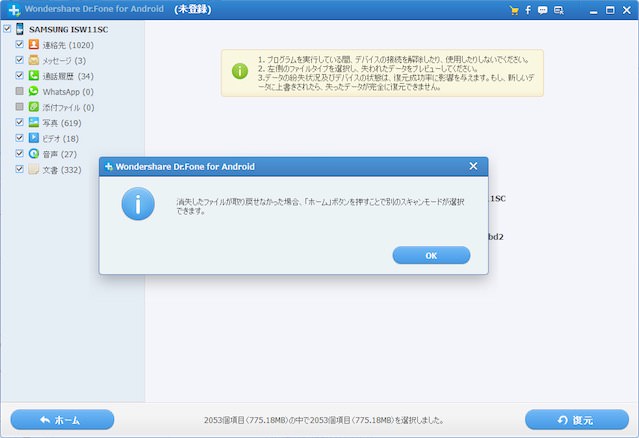Click the contacts icon beside 連絡先
This screenshot has height=438, width=639.
click(x=34, y=44)
